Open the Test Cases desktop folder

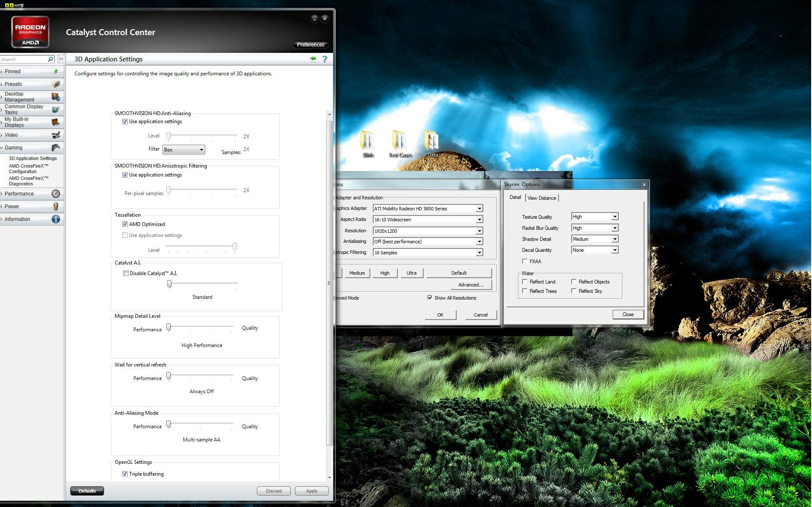[x=400, y=144]
